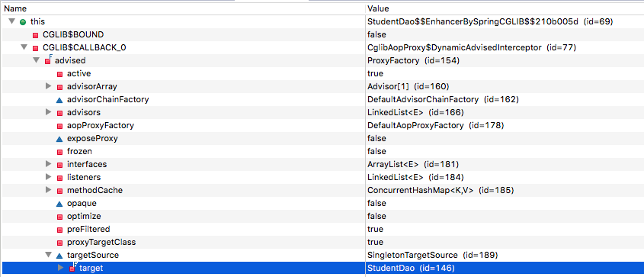The height and width of the screenshot is (277, 644).
Task: Click the red field icon of CGLIB$CALLBACK_0
Action: 35,48
